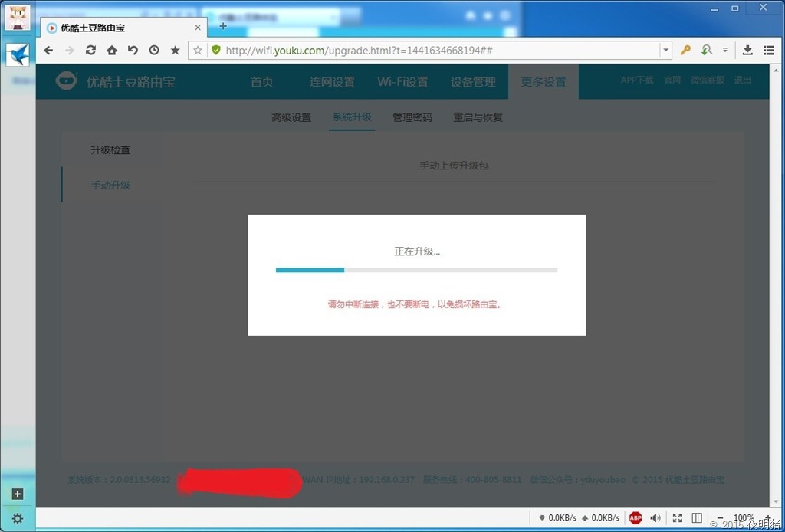The width and height of the screenshot is (785, 532).
Task: Click the APP下载 link in header
Action: [x=637, y=80]
